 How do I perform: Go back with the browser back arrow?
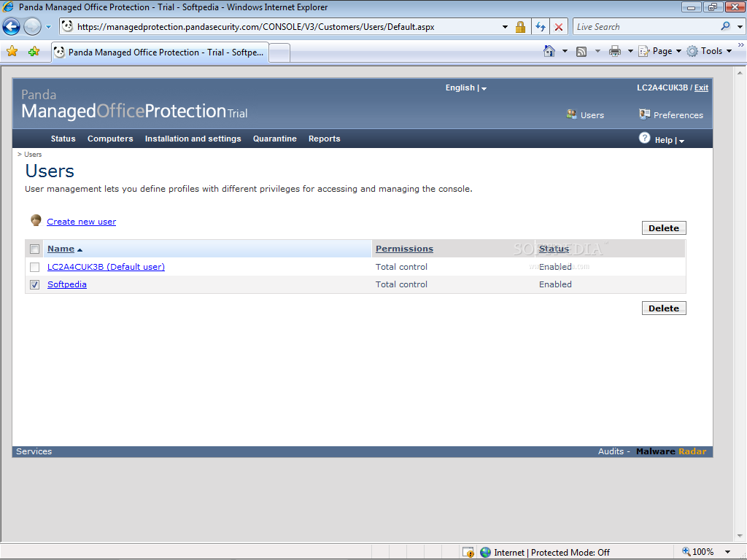tap(11, 27)
